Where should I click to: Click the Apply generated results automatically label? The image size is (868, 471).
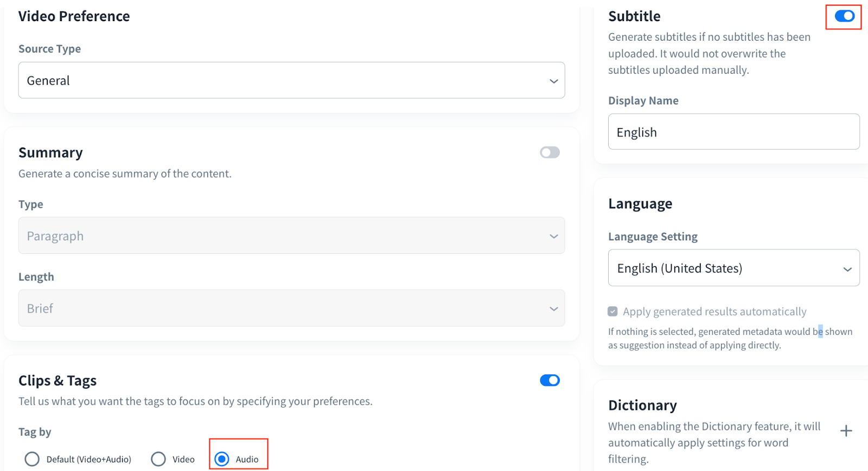[x=714, y=311]
